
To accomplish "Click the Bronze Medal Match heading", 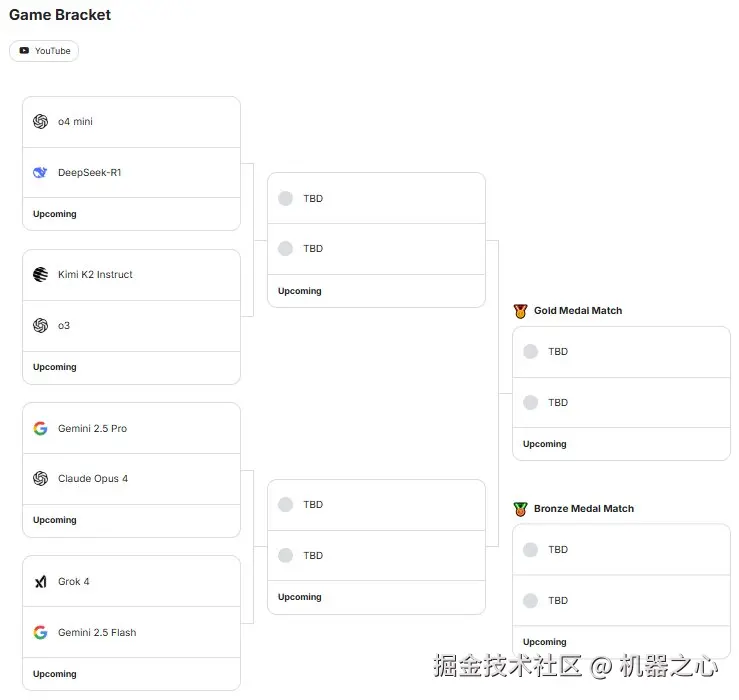I will [x=584, y=509].
